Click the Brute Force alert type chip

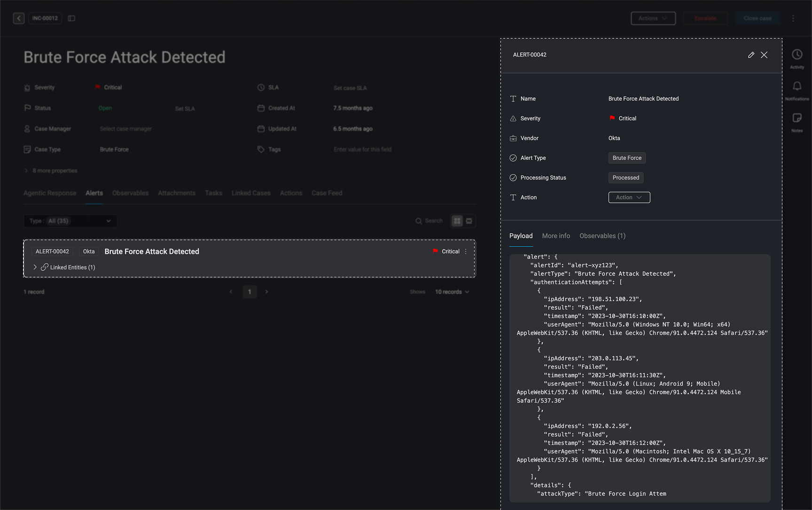(x=627, y=158)
